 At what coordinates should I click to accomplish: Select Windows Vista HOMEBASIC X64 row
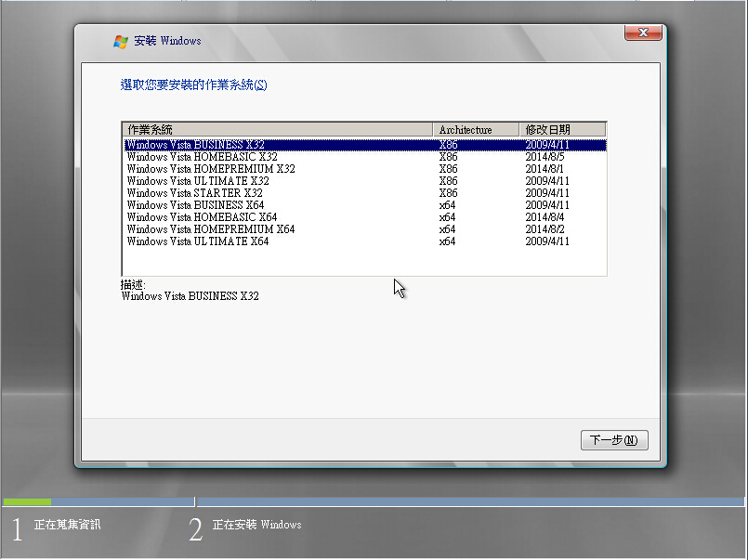point(365,217)
